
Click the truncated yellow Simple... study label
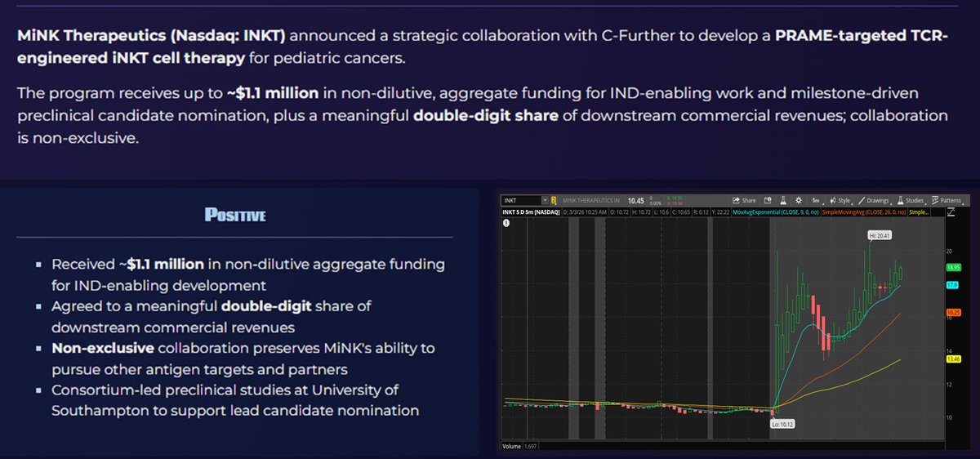918,212
